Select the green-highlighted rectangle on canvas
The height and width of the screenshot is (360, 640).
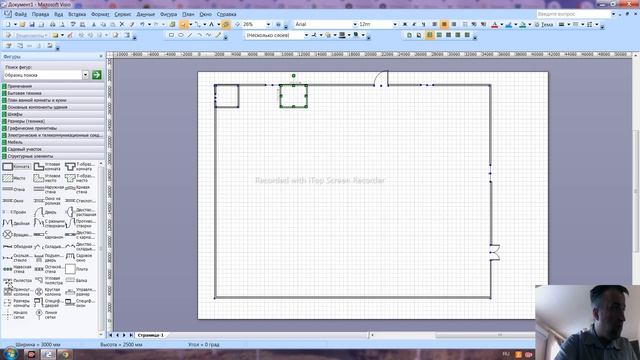click(x=293, y=96)
